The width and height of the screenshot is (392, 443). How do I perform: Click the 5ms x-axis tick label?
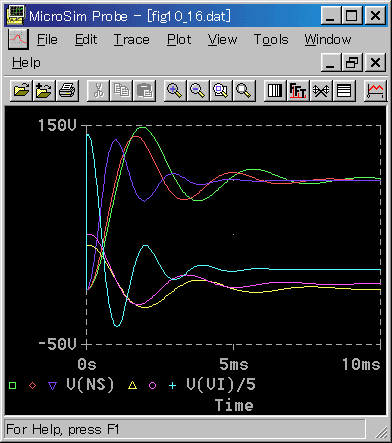pyautogui.click(x=234, y=364)
